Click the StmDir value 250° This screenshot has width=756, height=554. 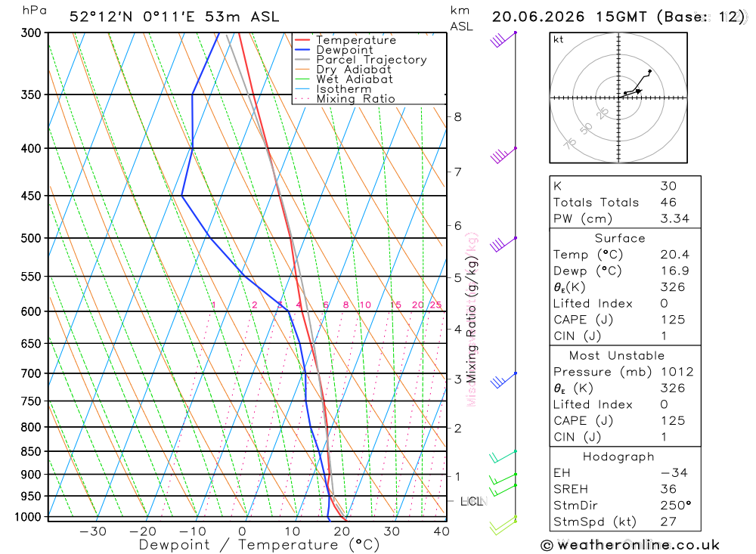click(675, 506)
